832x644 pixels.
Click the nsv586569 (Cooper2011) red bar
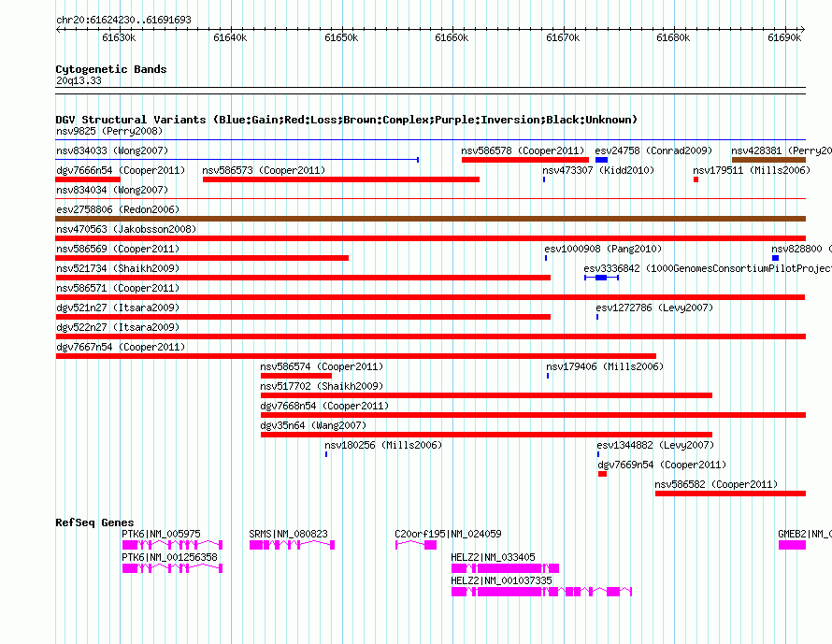pos(202,258)
